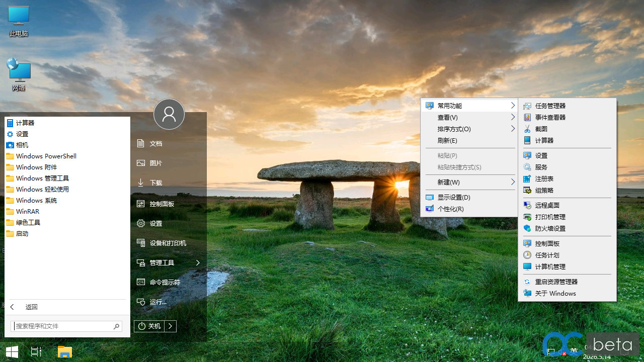Open 防火墙设置 from the submenu
Image resolution: width=644 pixels, height=362 pixels.
567,228
